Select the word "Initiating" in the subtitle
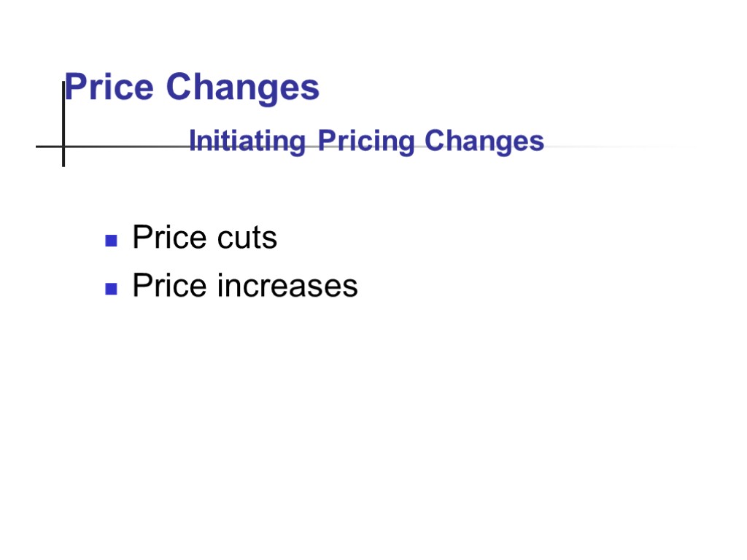 (x=247, y=141)
